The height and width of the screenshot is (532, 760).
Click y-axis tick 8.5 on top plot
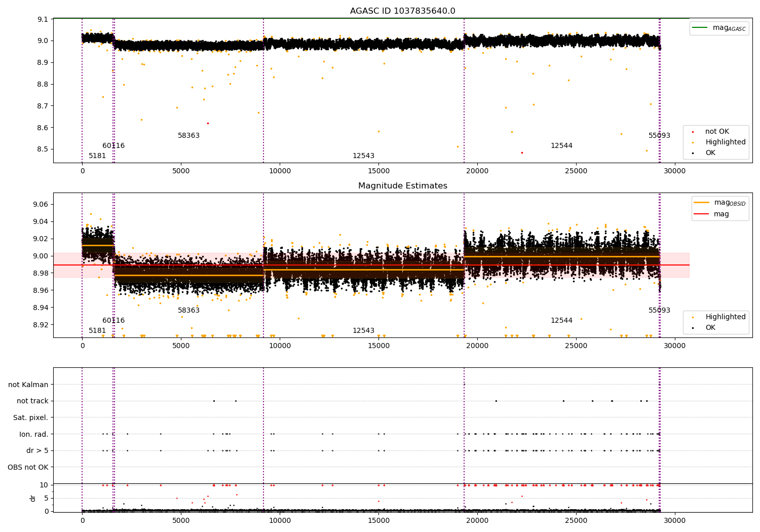point(43,149)
